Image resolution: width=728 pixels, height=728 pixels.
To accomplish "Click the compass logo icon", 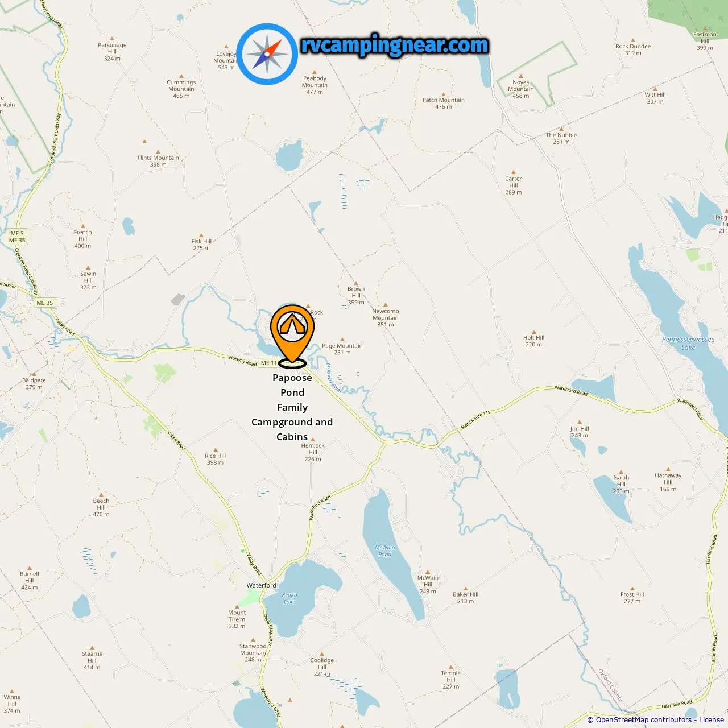I will [267, 54].
